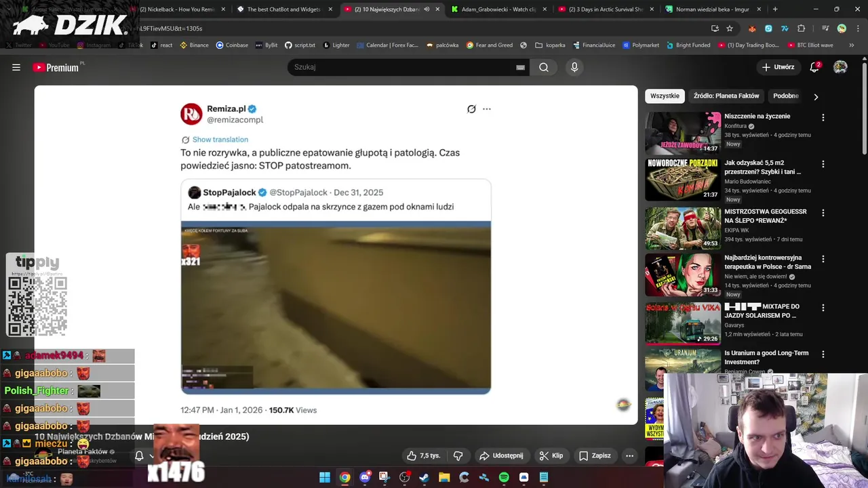868x488 pixels.
Task: Switch to 3 Days in Arctic Survival tab
Action: (606, 9)
